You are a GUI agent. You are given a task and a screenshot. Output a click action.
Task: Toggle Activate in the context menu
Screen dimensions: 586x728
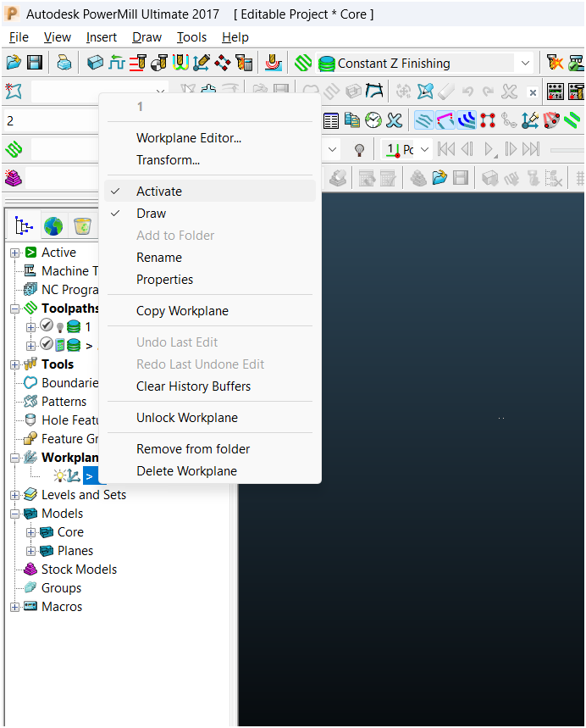tap(210, 192)
